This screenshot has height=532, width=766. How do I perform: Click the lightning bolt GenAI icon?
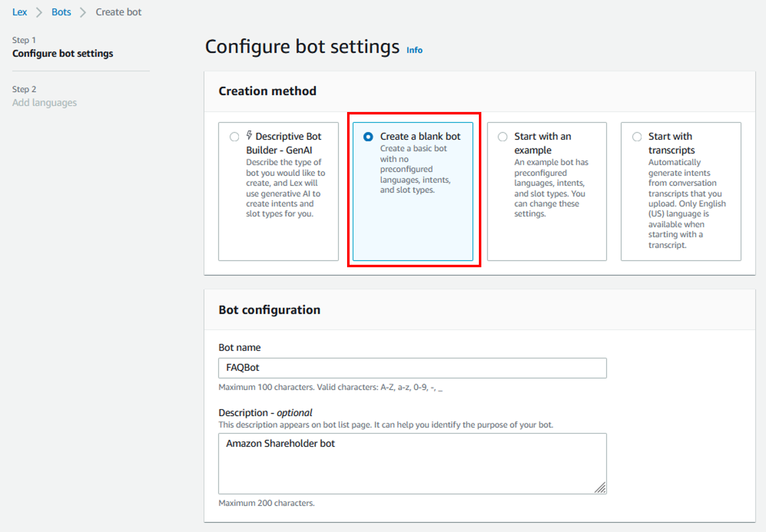click(x=249, y=135)
